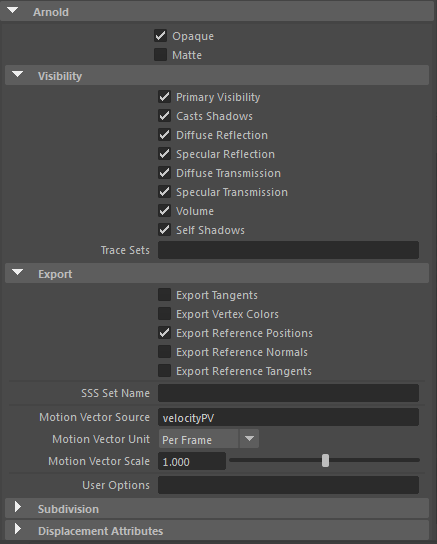Uncheck Export Reference Positions
Viewport: 437px width, 544px height.
point(164,333)
